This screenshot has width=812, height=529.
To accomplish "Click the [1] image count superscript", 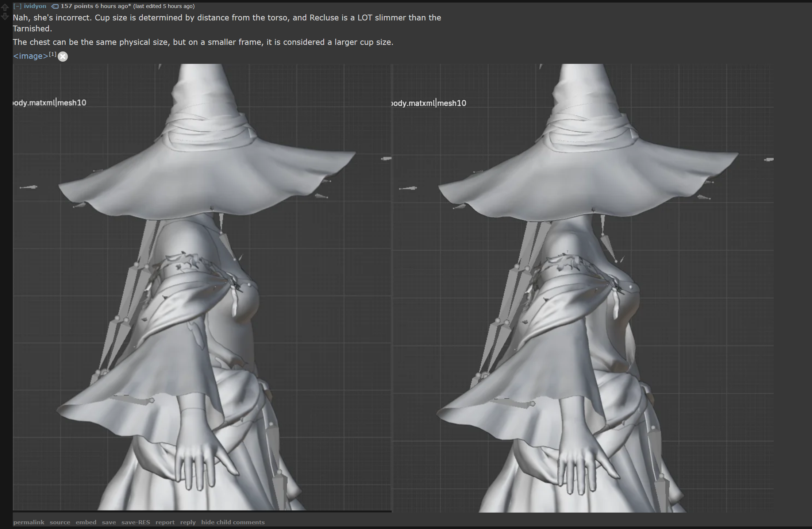I will coord(53,54).
